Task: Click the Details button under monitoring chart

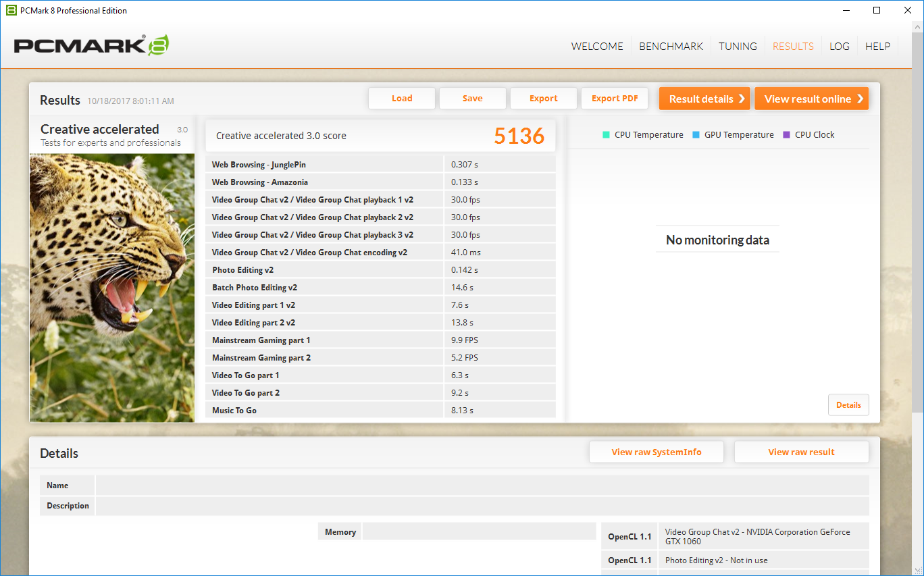Action: point(848,405)
